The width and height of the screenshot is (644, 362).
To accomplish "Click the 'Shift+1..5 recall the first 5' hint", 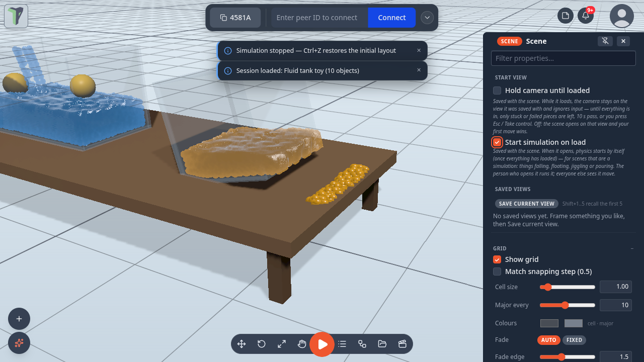I will click(x=592, y=204).
